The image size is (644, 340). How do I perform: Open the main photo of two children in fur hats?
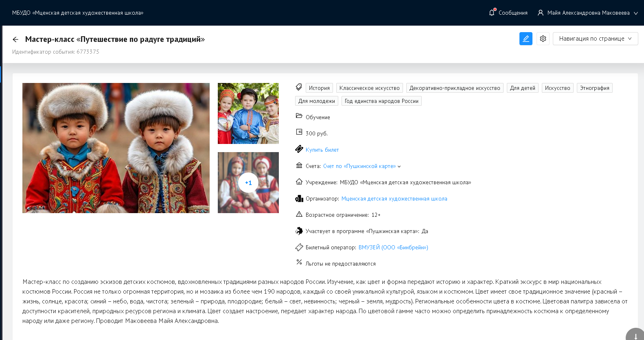(x=116, y=148)
